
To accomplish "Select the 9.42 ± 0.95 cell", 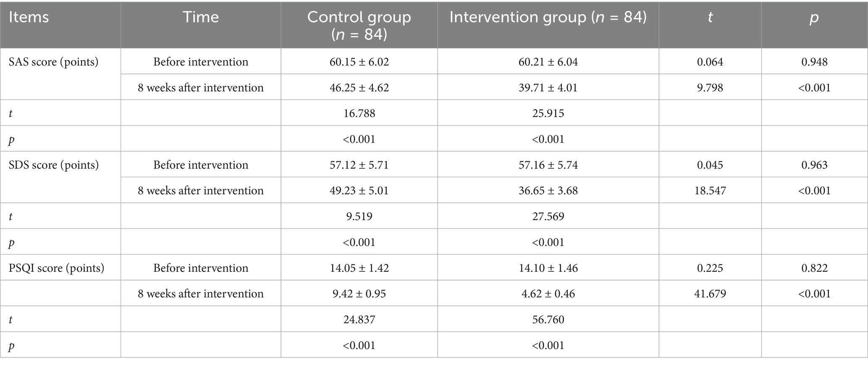I will (359, 294).
